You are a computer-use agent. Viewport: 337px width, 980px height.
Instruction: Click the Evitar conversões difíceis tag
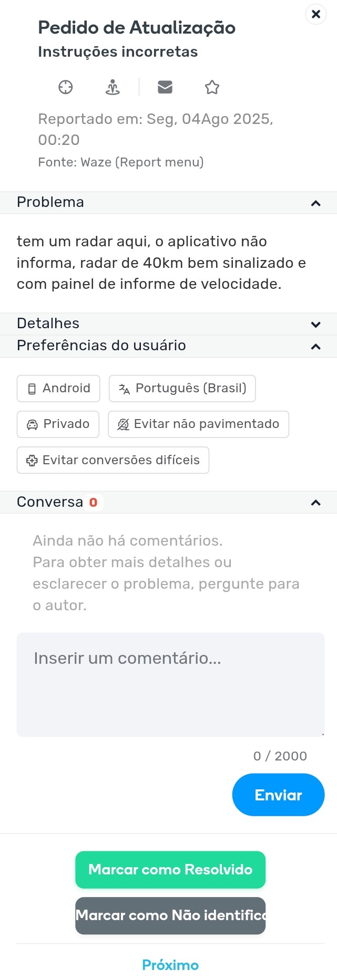[113, 460]
